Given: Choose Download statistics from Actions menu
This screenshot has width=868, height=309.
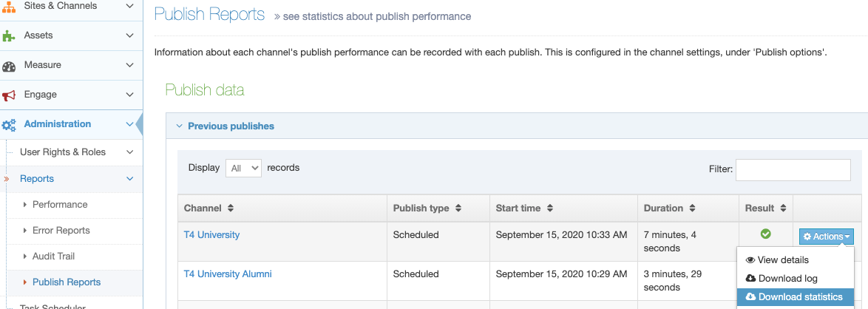Looking at the screenshot, I should [795, 297].
